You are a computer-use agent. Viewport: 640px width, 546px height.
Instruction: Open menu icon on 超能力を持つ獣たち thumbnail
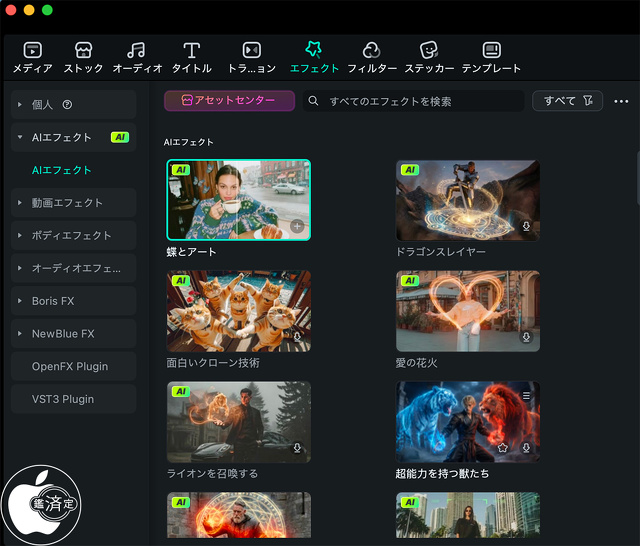526,395
